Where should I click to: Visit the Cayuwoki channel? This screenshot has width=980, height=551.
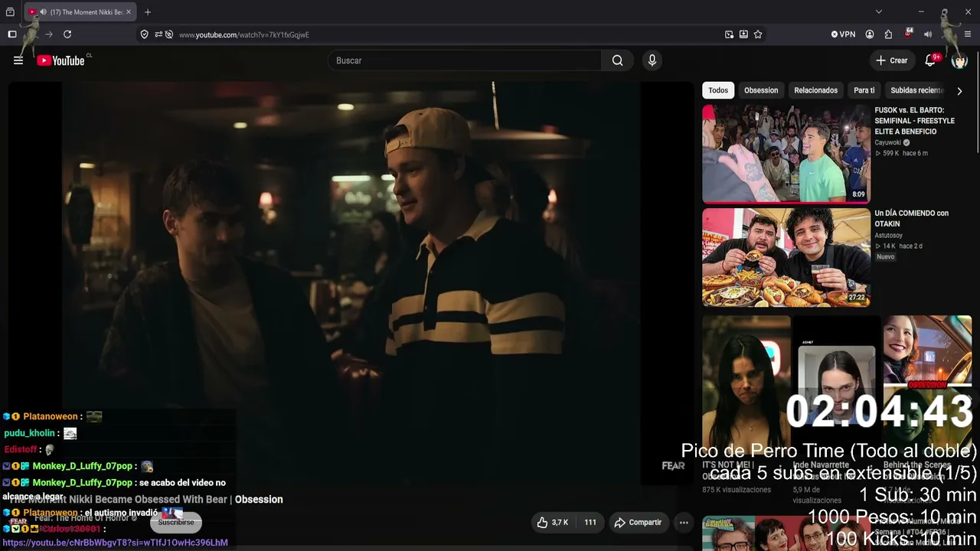[x=888, y=142]
